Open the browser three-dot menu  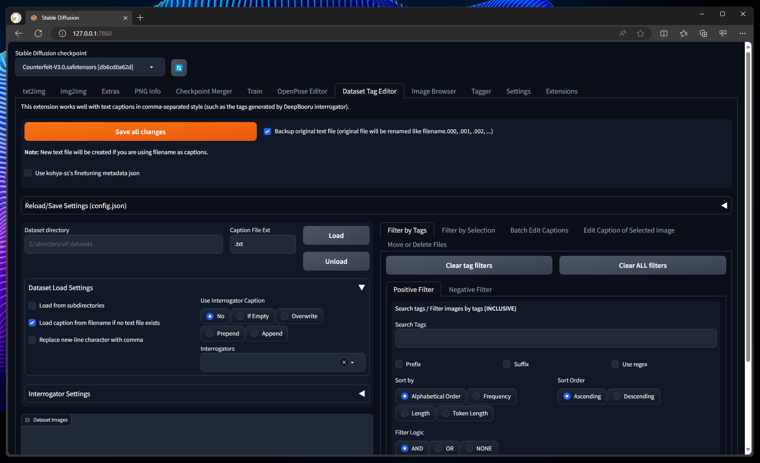click(x=742, y=34)
